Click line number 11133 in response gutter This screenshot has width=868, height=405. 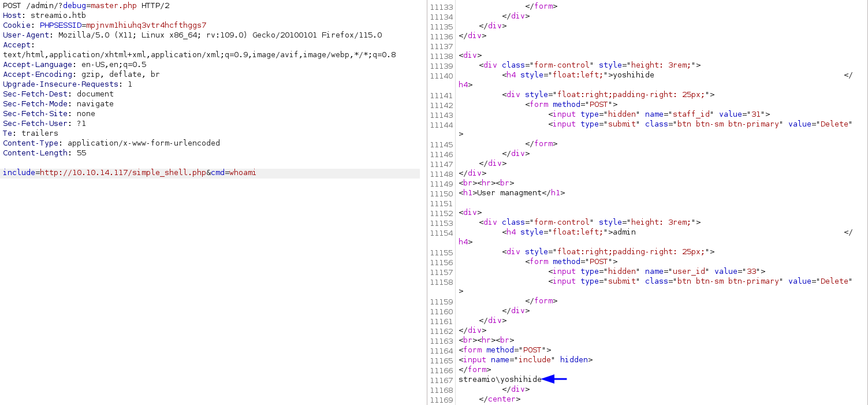click(442, 6)
